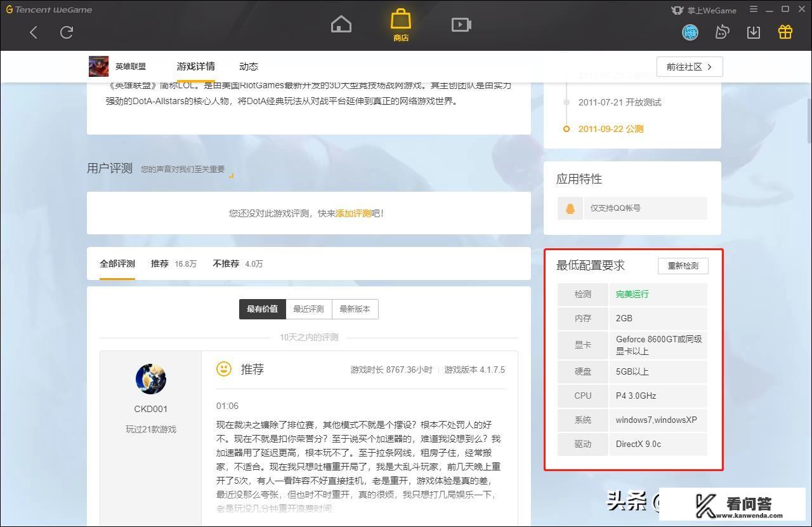Click the 01:06 review timestamp
This screenshot has width=812, height=527.
point(227,406)
